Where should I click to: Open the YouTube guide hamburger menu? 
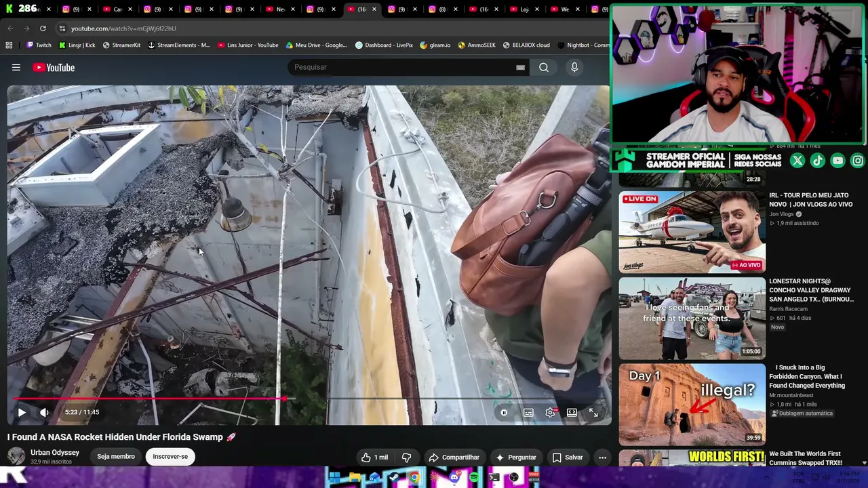tap(16, 67)
